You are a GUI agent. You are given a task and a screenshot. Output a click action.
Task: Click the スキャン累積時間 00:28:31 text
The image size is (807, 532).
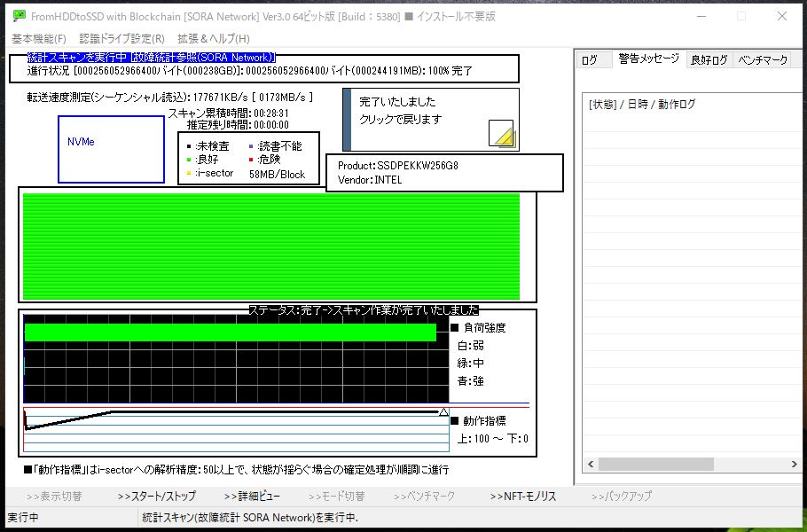229,113
